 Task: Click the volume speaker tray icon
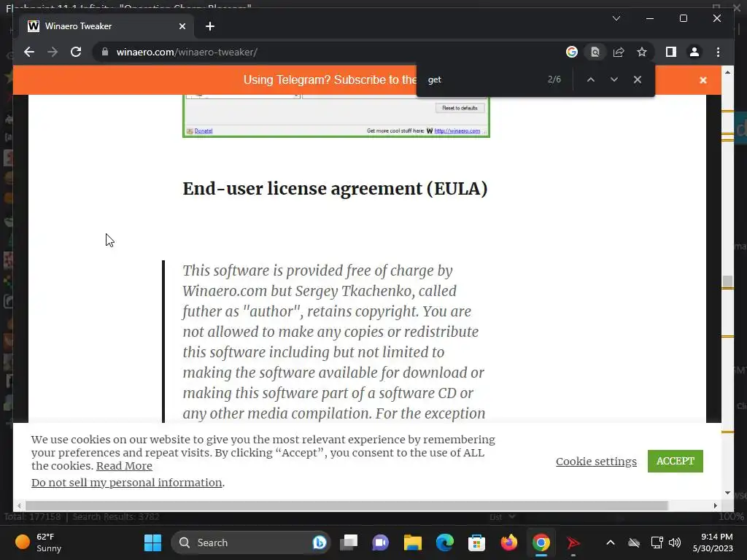click(x=675, y=542)
